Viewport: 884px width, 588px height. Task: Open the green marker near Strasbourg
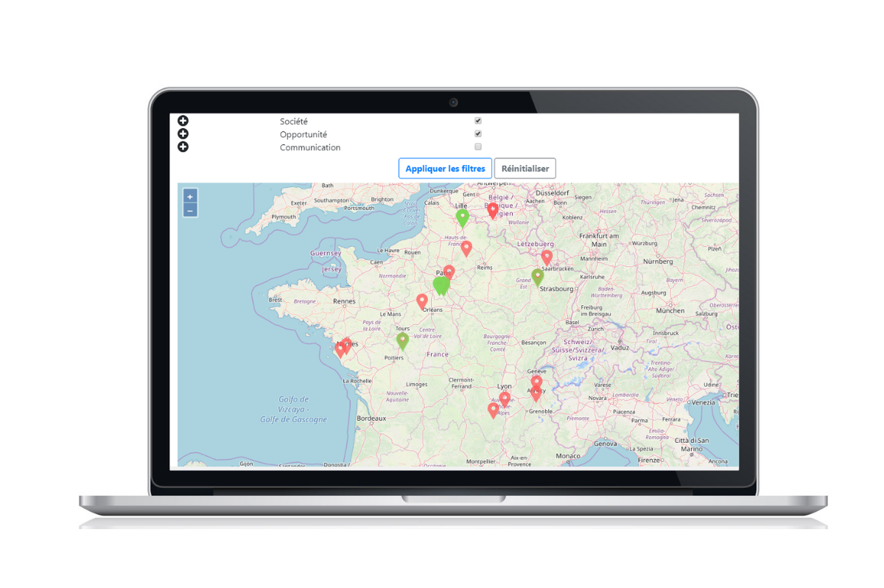[x=538, y=277]
